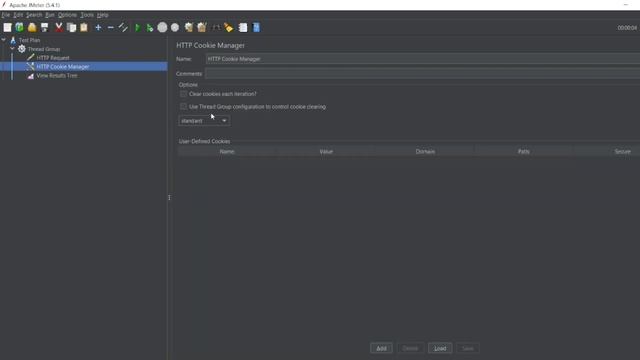This screenshot has width=640, height=360.
Task: Save the test plan via toolbar icon
Action: pyautogui.click(x=44, y=27)
